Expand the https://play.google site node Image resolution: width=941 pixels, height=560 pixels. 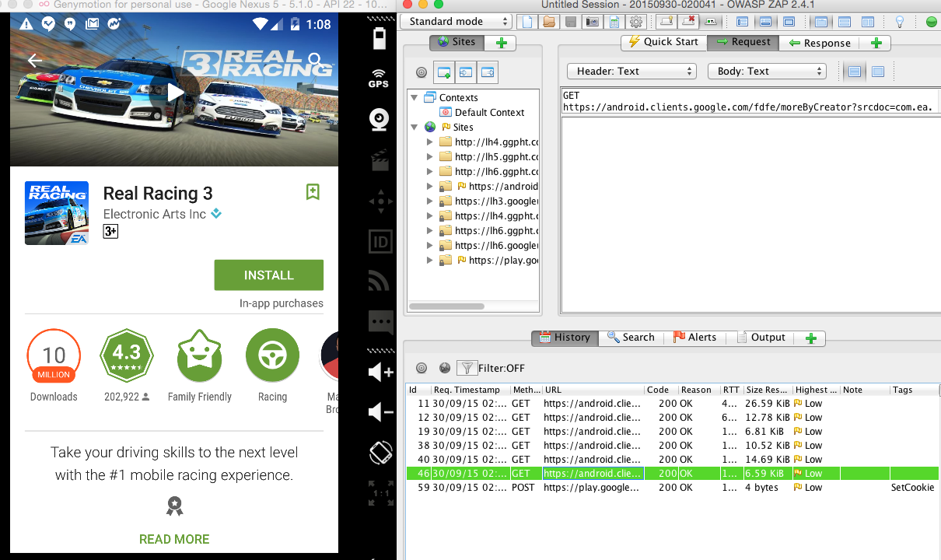click(x=430, y=261)
